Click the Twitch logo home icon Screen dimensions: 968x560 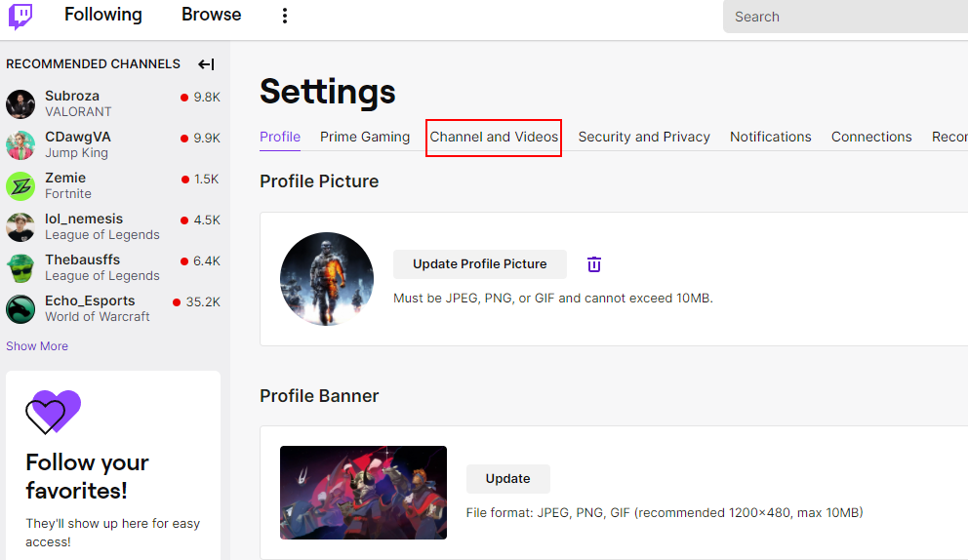[x=20, y=16]
